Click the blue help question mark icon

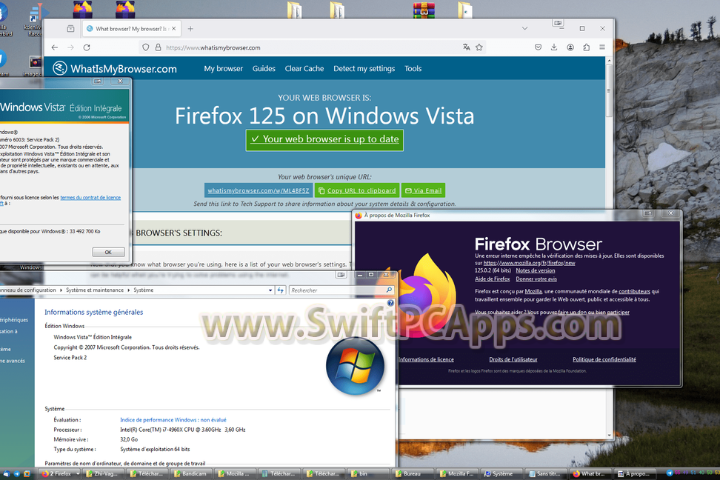390,303
